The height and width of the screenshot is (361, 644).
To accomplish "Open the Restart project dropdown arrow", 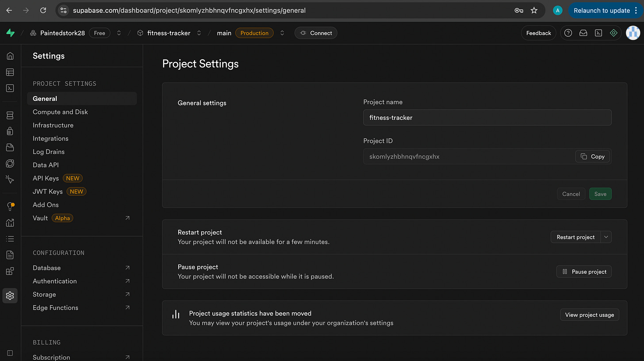I will coord(606,237).
